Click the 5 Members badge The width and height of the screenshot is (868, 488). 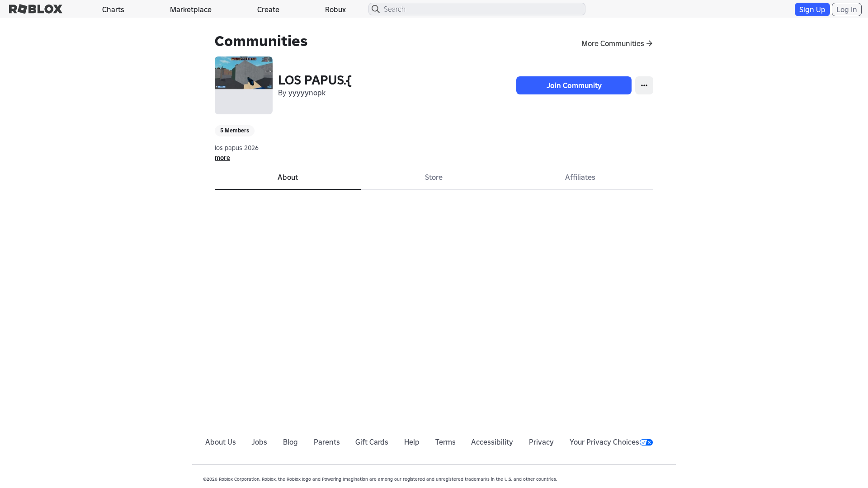235,131
